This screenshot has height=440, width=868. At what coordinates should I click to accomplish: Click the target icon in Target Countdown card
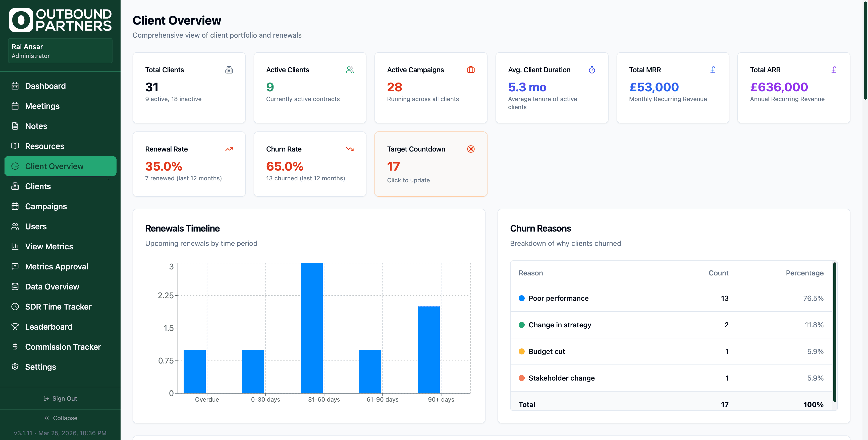471,149
